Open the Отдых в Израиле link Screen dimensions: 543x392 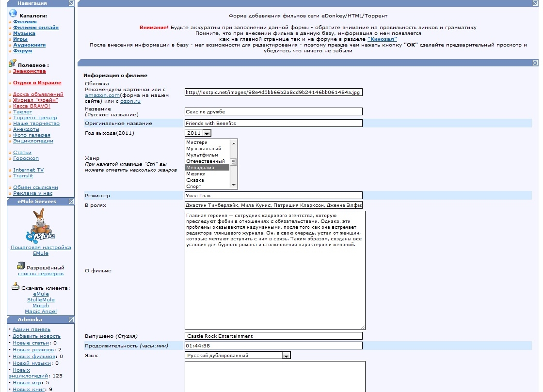click(x=37, y=83)
